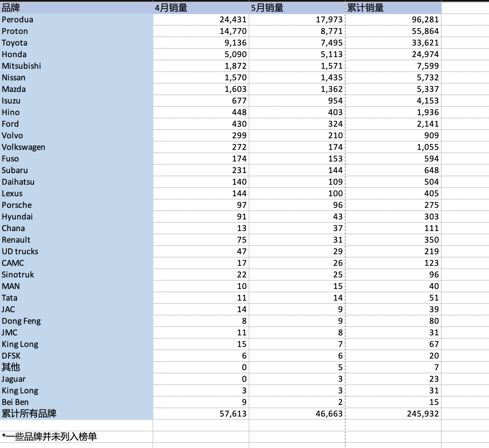The image size is (489, 448).
Task: Select the Perodua brand cell
Action: [77, 19]
